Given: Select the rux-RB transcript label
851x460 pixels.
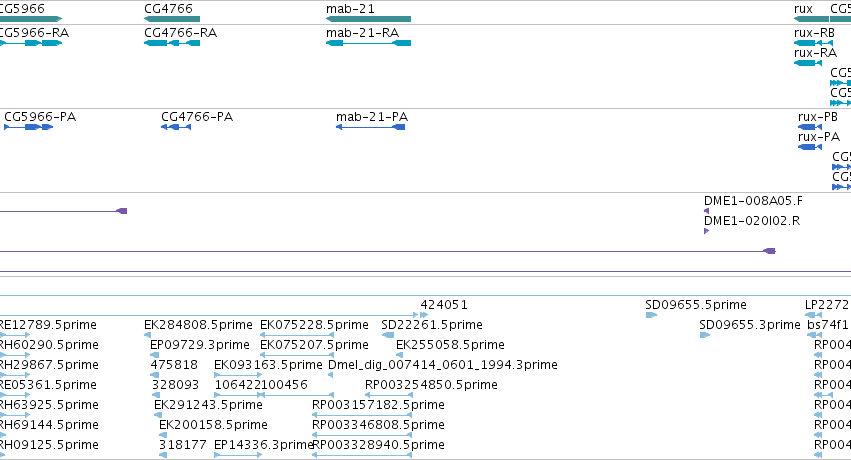Looking at the screenshot, I should pyautogui.click(x=814, y=33).
